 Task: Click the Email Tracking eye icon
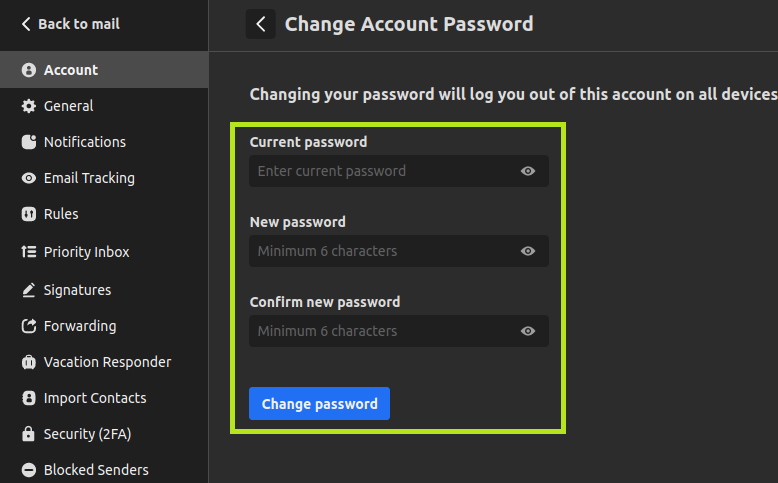(x=28, y=178)
